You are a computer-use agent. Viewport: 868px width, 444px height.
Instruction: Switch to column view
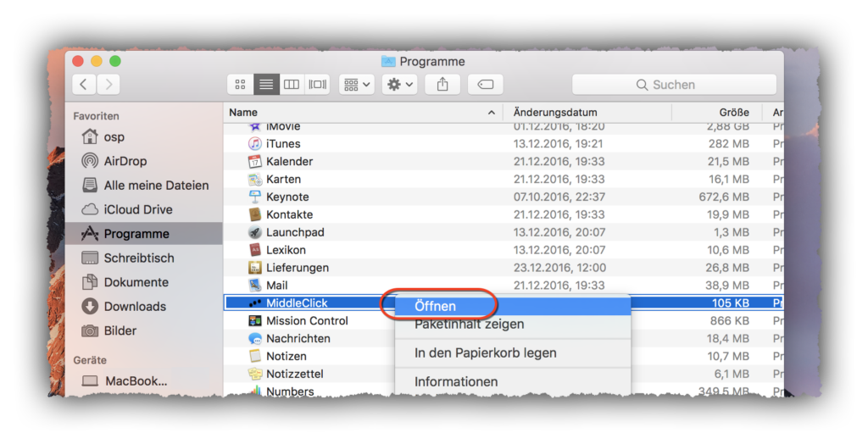point(292,84)
